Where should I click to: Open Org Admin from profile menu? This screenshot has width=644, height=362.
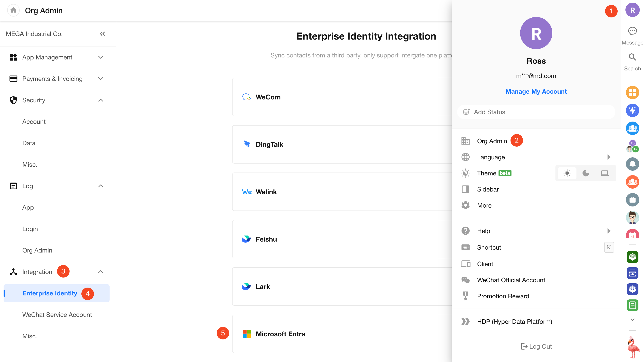[492, 141]
